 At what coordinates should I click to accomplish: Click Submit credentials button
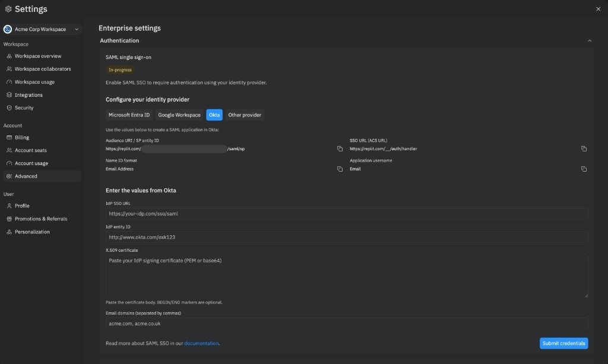564,343
